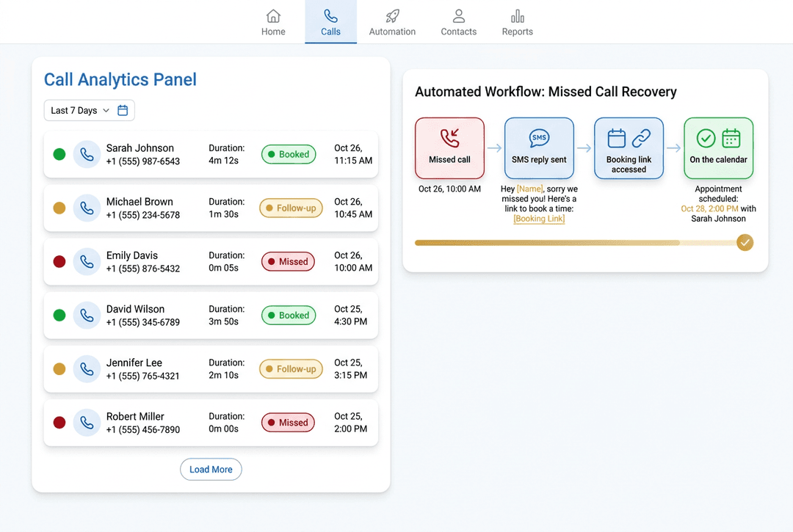This screenshot has width=793, height=532.
Task: Click the Oct 26, 10:45 AM timestamp
Action: point(353,208)
